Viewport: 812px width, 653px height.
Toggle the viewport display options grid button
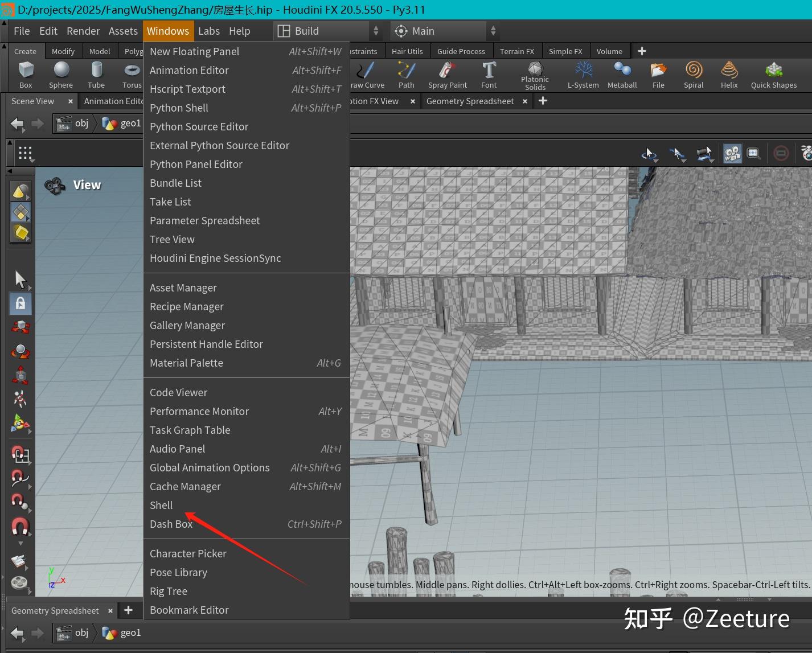26,153
